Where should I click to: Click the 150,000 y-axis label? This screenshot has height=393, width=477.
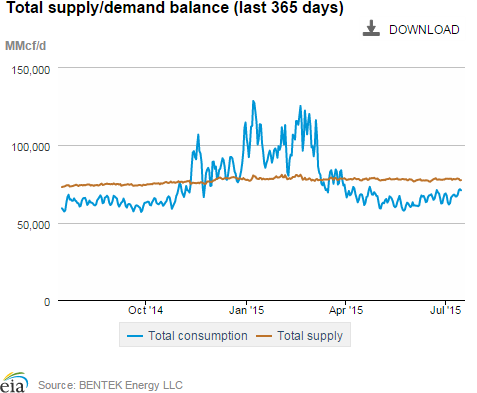(31, 70)
